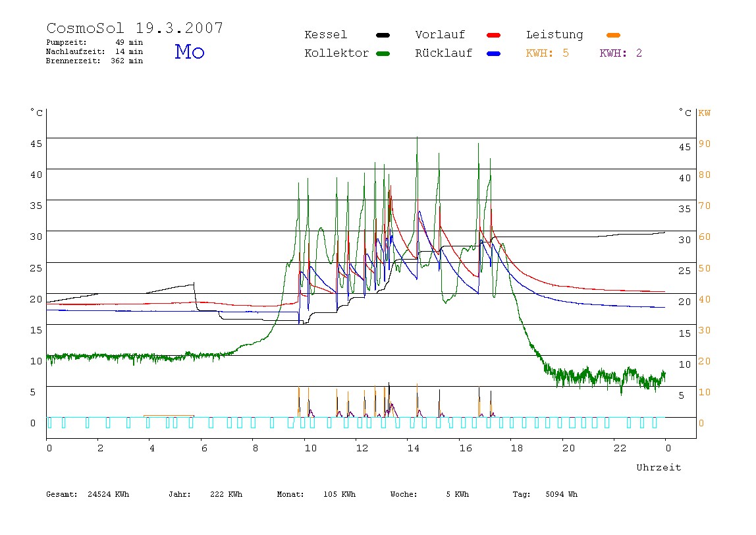Click the orange 'KWH: 5' value
The width and height of the screenshot is (756, 535).
point(547,53)
